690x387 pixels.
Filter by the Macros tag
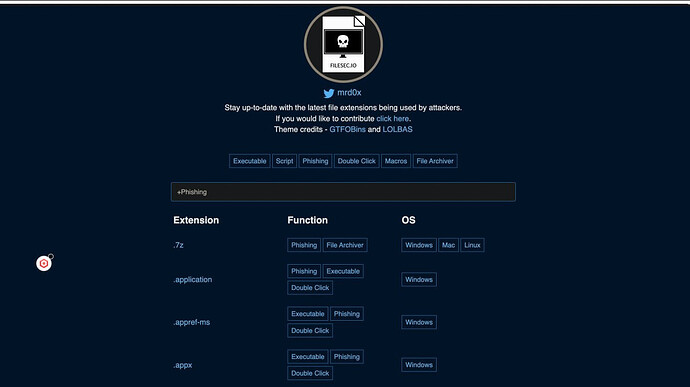tap(396, 161)
